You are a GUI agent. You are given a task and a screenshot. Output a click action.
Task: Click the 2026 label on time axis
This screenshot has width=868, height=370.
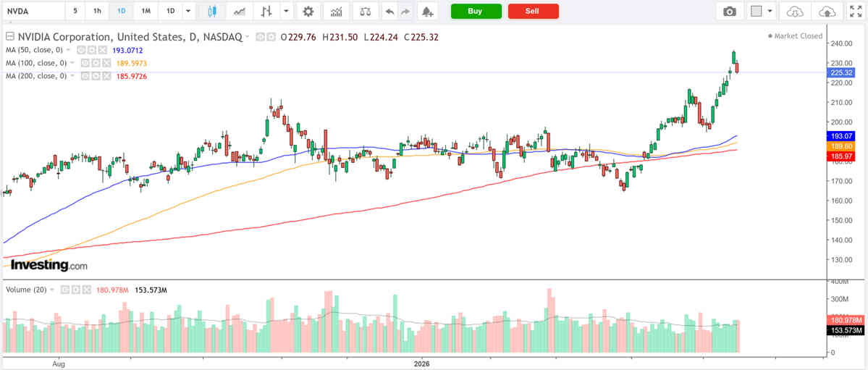[422, 364]
